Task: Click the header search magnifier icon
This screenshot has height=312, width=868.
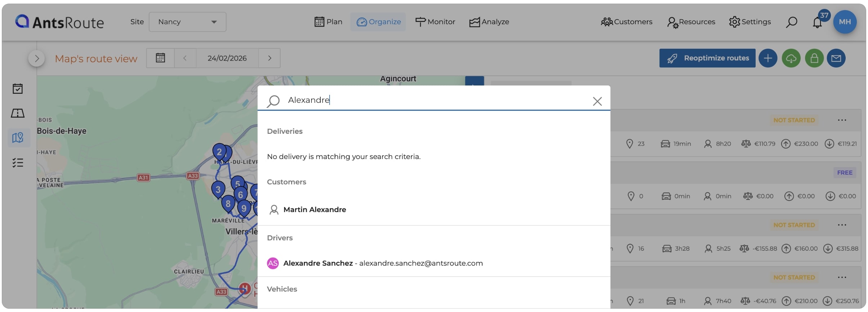Action: click(791, 22)
